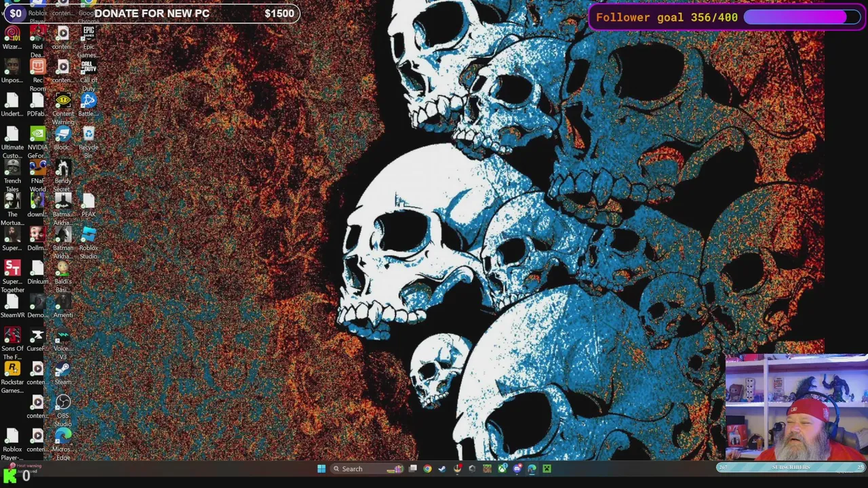This screenshot has width=868, height=488.
Task: Open the Windows Start menu
Action: [321, 468]
